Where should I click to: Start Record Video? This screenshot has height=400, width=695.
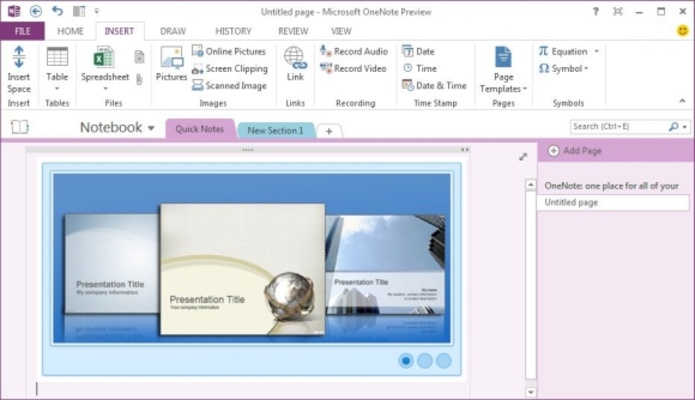pos(353,69)
